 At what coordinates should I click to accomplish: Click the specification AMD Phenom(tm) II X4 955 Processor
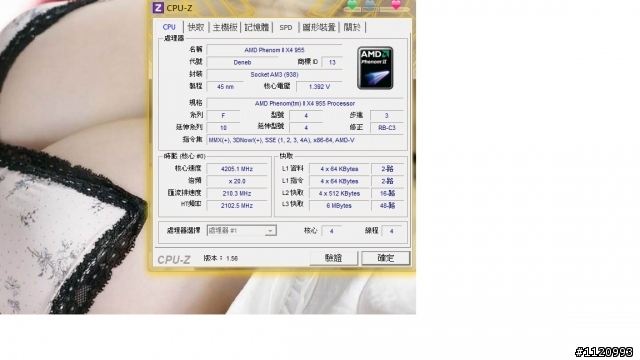305,104
